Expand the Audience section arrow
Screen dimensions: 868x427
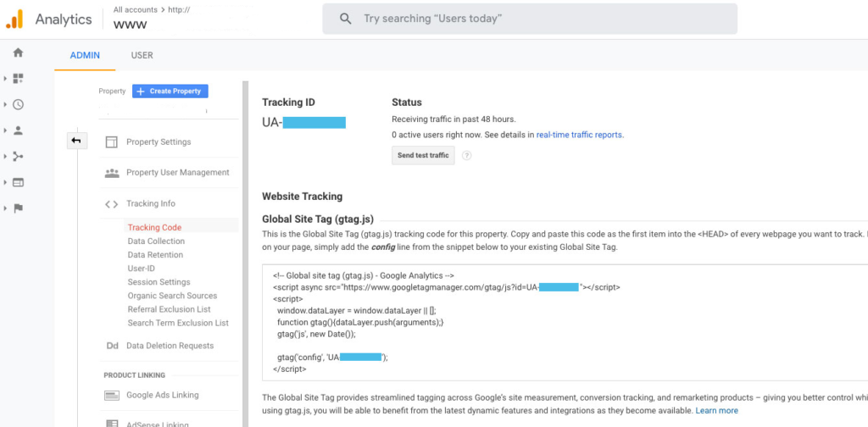point(5,130)
